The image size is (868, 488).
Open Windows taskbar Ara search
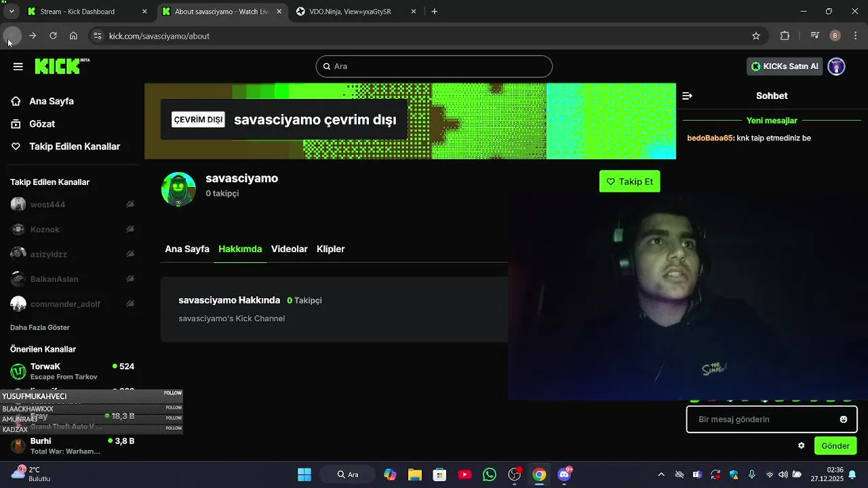pyautogui.click(x=348, y=474)
